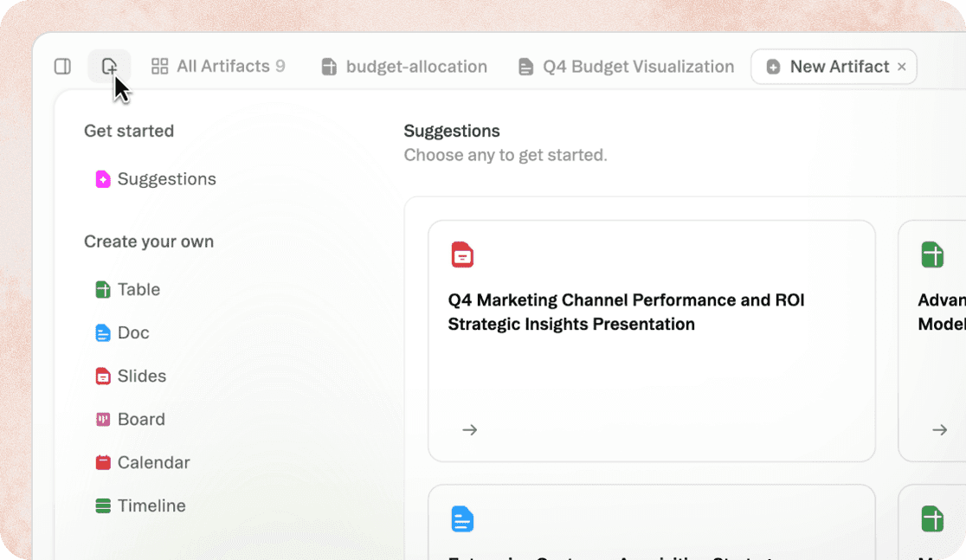
Task: Click the green Table icon
Action: [x=103, y=290]
